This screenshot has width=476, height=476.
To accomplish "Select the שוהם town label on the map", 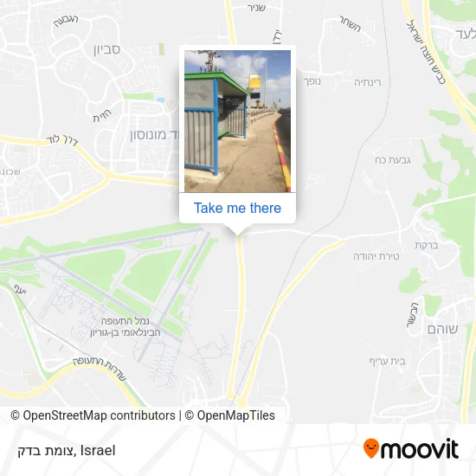I will [x=442, y=330].
